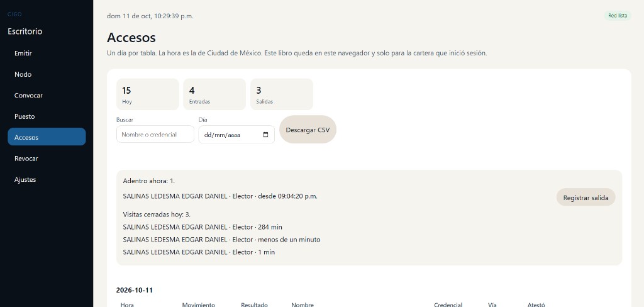Screen dimensions: 644x307
Task: Open the Revocar page
Action: (47, 159)
